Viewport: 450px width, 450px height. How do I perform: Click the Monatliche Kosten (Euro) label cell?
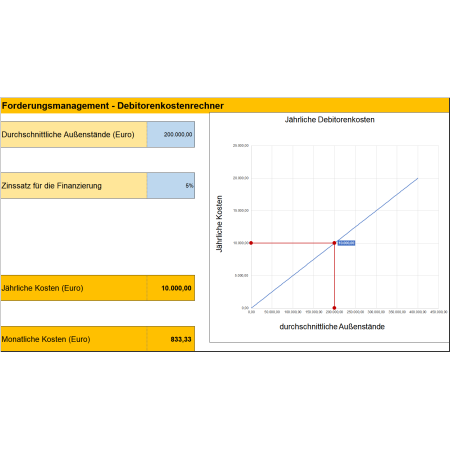coord(74,339)
